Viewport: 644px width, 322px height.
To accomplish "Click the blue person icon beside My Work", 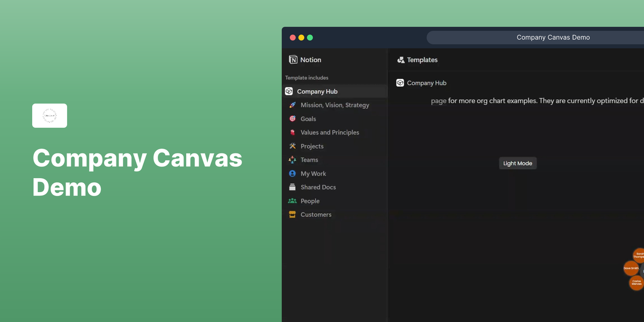I will (292, 173).
